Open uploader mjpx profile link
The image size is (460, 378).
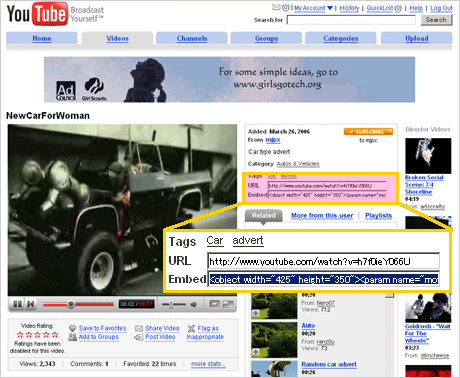(x=273, y=140)
